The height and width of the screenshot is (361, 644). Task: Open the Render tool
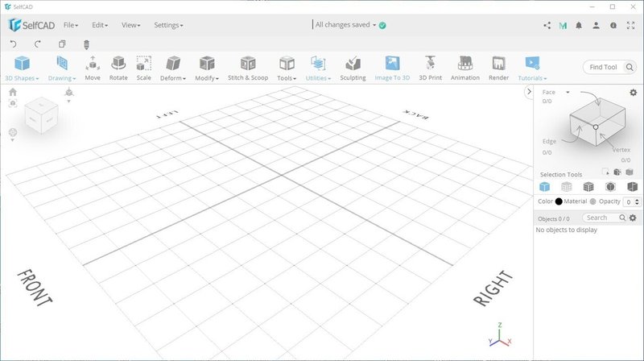click(498, 68)
